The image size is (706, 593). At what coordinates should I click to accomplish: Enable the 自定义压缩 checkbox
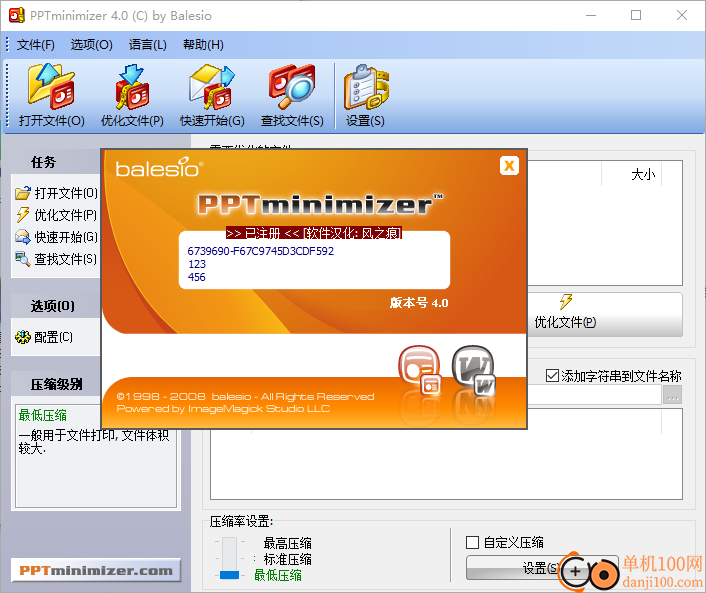click(472, 542)
